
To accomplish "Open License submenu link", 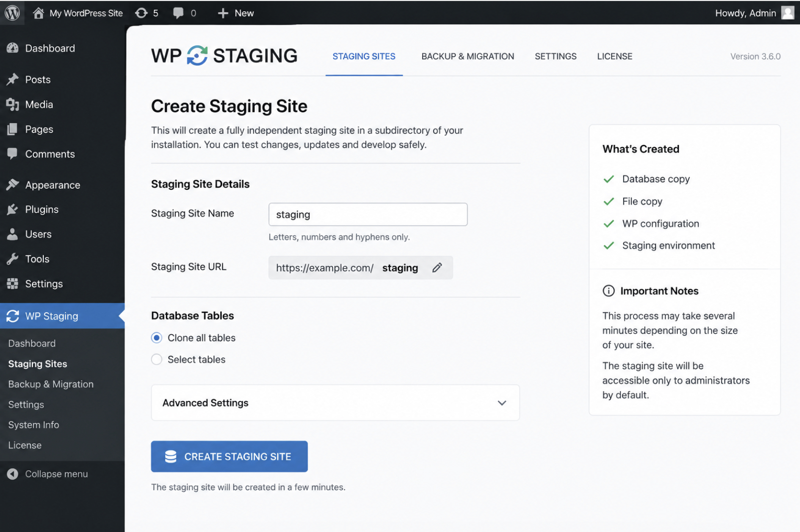I will (25, 446).
